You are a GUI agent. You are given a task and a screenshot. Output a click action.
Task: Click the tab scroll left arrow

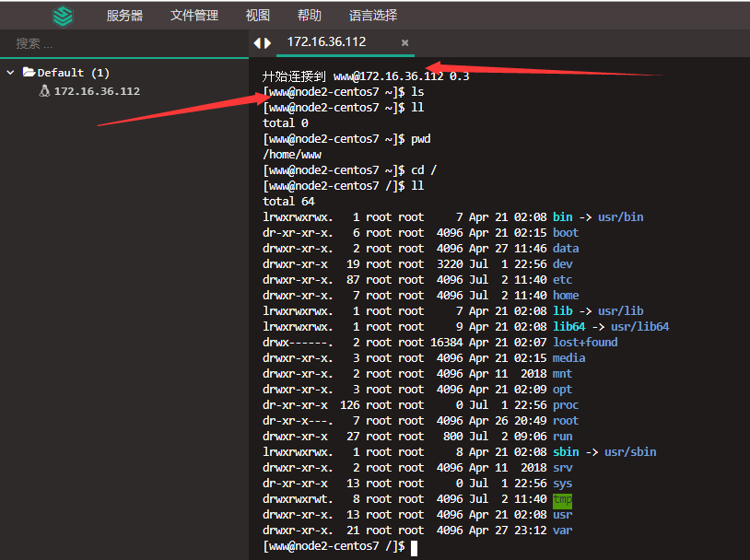(x=257, y=42)
